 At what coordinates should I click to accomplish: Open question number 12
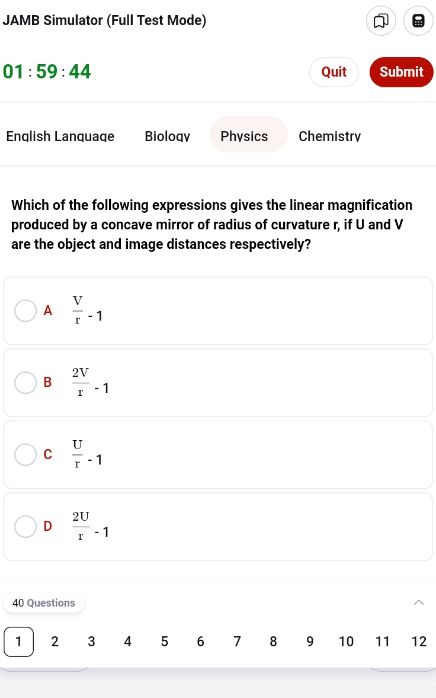point(419,641)
